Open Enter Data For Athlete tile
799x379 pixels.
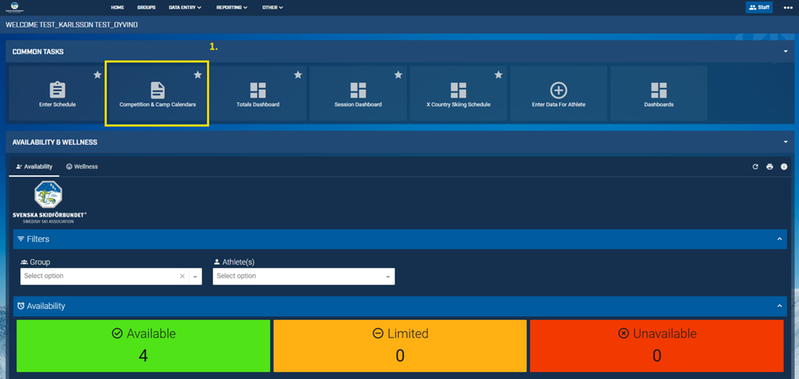(558, 93)
